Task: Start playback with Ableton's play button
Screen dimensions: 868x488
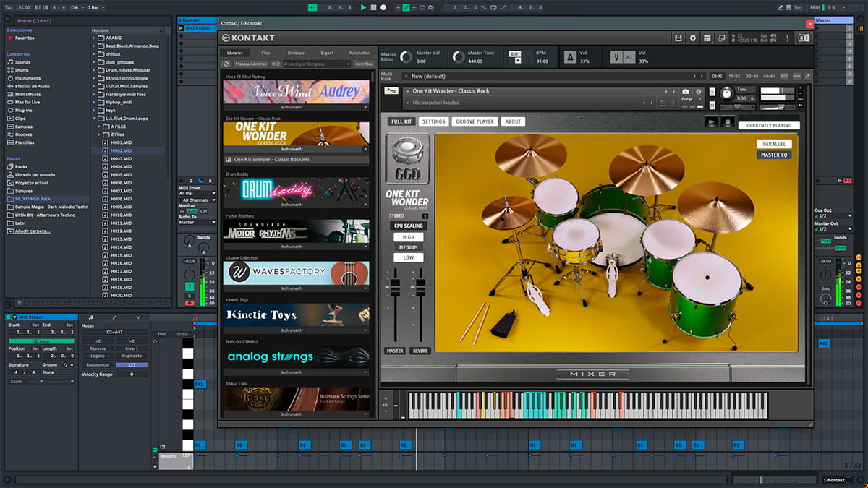Action: click(363, 7)
